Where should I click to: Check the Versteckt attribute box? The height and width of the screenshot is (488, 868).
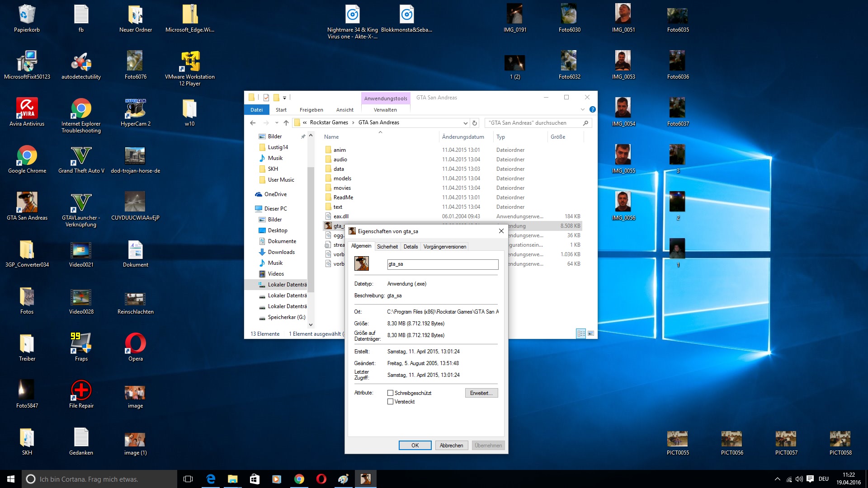click(390, 402)
